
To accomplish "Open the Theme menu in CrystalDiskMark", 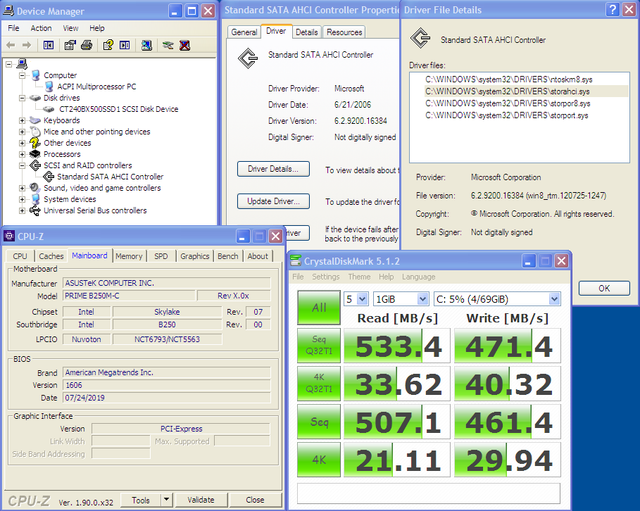I will pyautogui.click(x=359, y=277).
